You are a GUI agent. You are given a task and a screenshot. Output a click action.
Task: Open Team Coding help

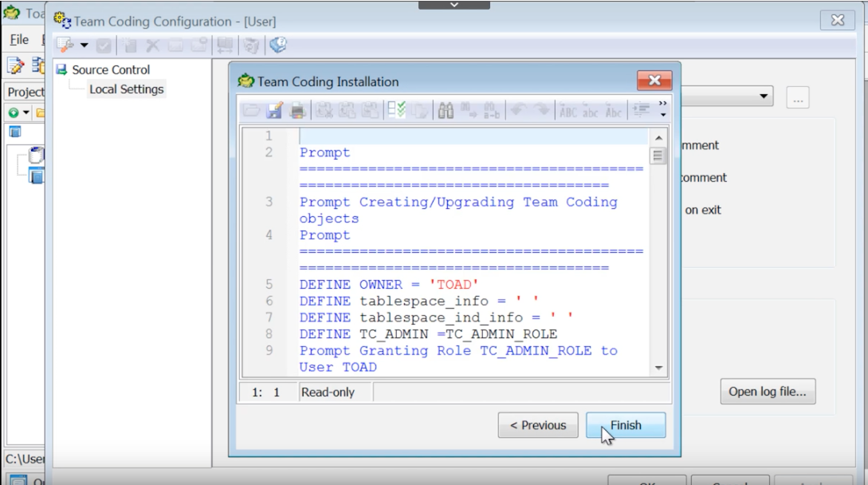coord(277,45)
